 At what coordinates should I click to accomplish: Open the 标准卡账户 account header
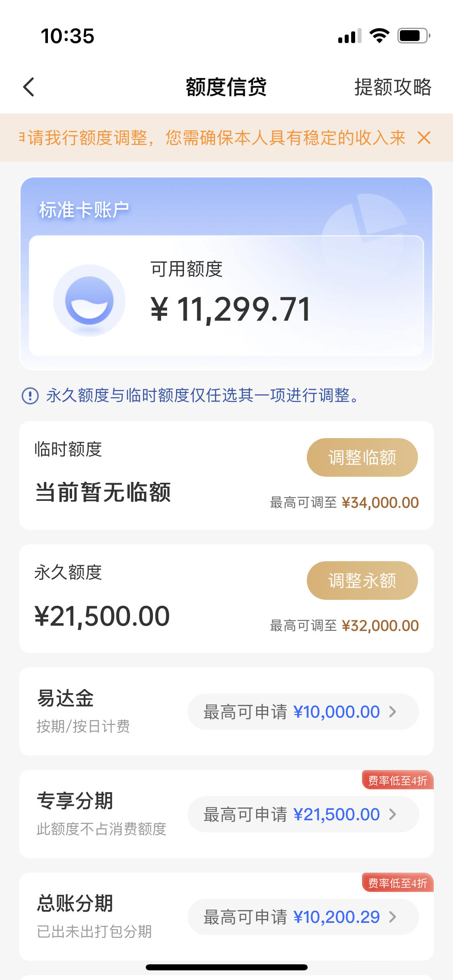coord(84,210)
